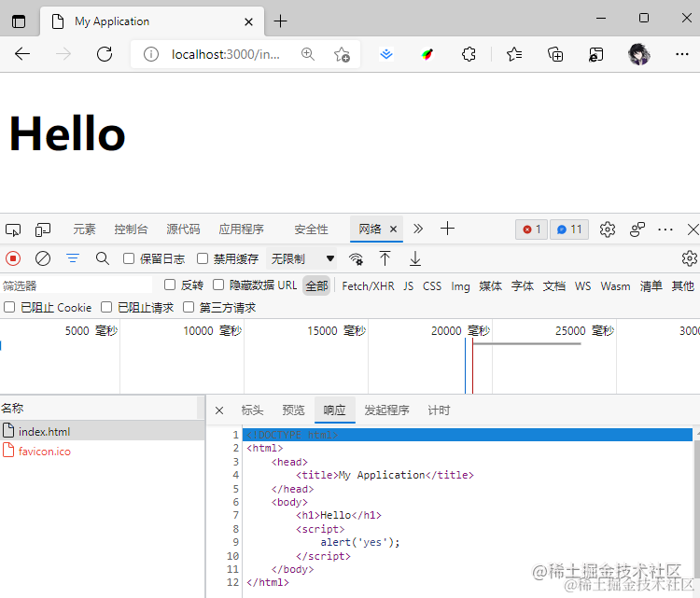Open the zoom magnifier in address bar
The height and width of the screenshot is (598, 700).
click(x=308, y=54)
